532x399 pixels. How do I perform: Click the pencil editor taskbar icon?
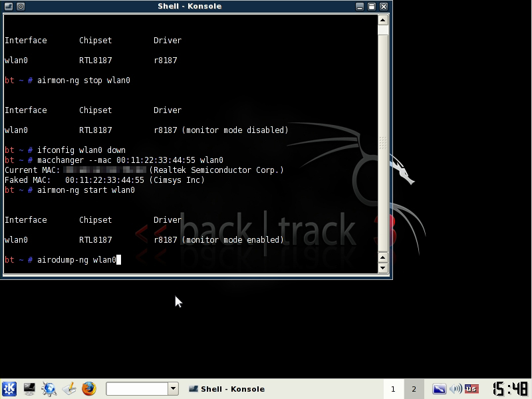coord(69,389)
